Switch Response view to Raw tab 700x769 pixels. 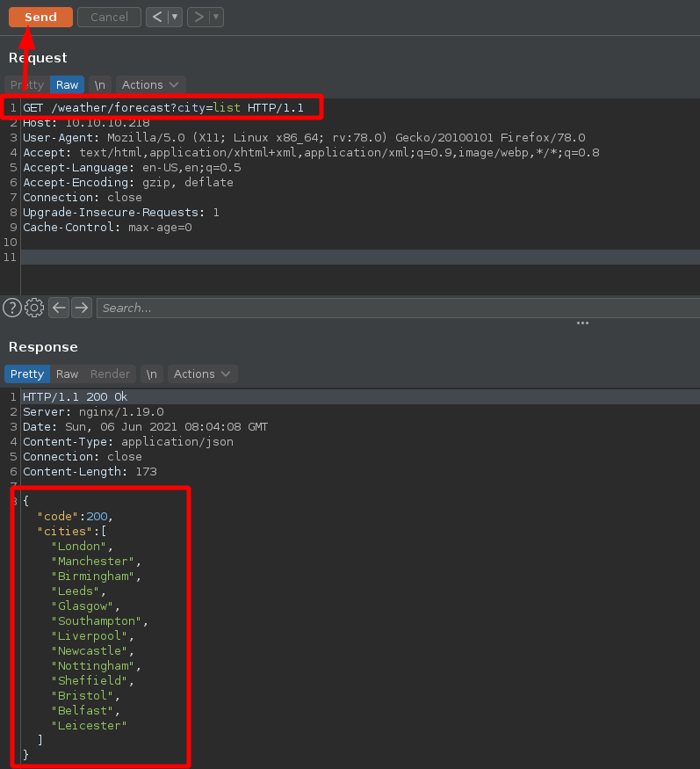tap(68, 374)
